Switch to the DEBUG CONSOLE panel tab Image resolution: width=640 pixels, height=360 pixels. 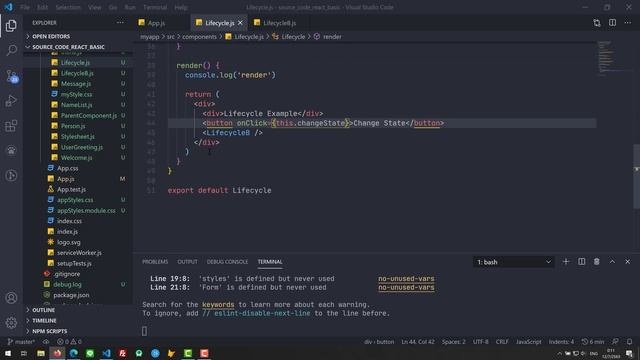coord(227,262)
